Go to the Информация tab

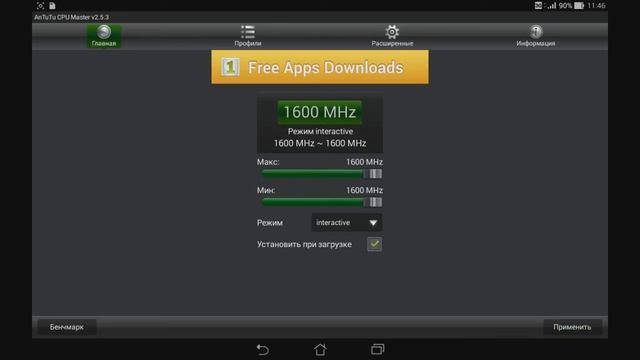(536, 36)
